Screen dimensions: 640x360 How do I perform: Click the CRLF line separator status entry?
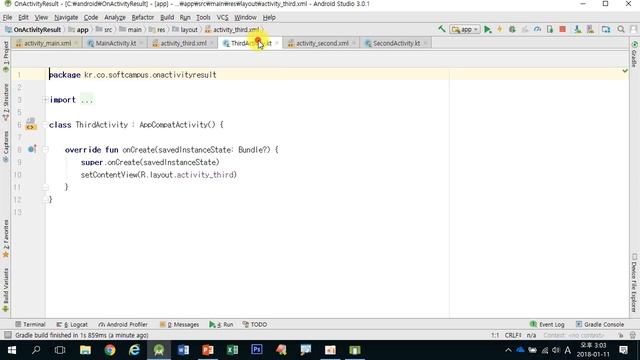click(513, 335)
